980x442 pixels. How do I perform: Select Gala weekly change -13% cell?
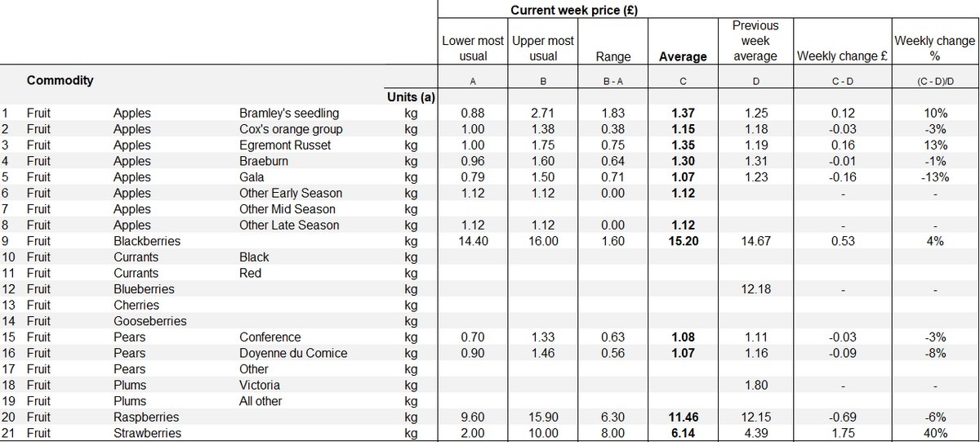tap(936, 177)
